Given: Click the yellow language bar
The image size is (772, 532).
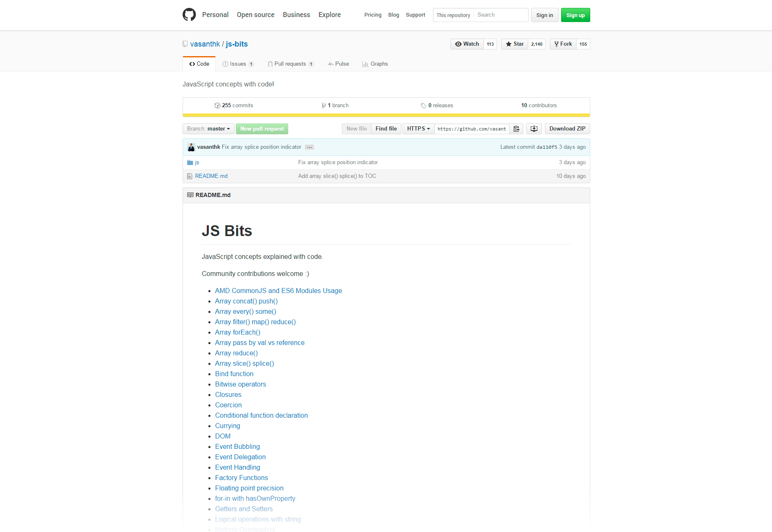Looking at the screenshot, I should (x=386, y=115).
